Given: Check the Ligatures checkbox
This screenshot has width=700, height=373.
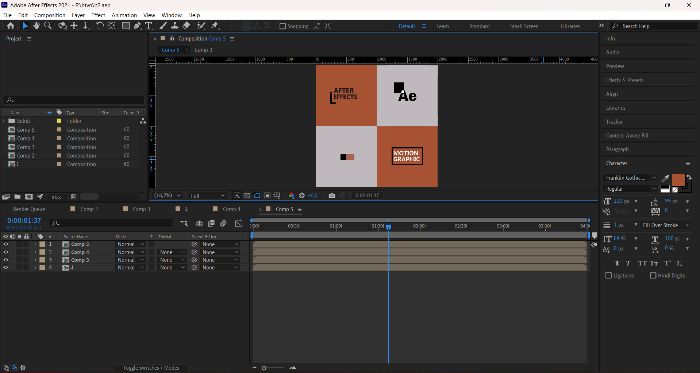Looking at the screenshot, I should point(608,276).
